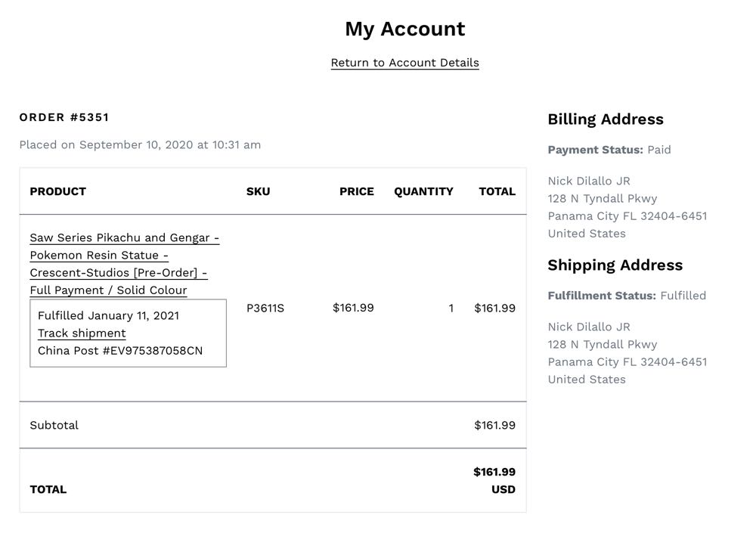Click the SKU column header
Screen dimensions: 756x558
258,191
